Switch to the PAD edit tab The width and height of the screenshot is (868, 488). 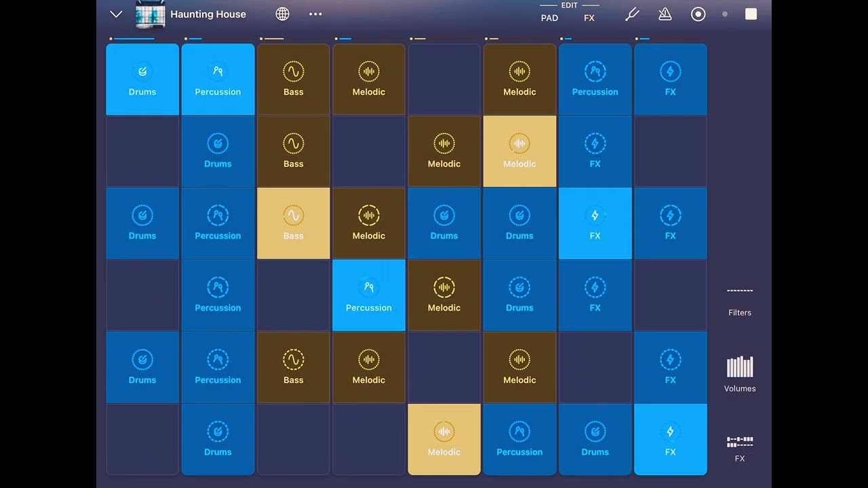coord(549,18)
